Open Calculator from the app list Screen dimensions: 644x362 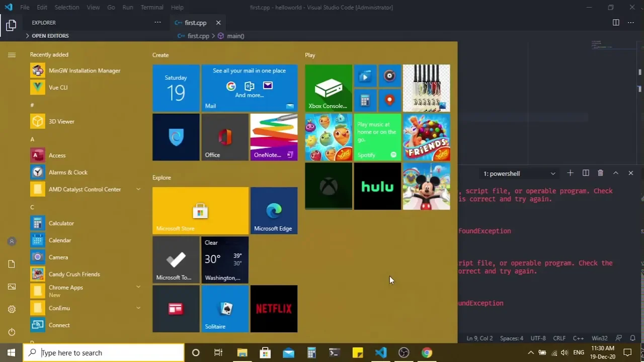coord(61,223)
